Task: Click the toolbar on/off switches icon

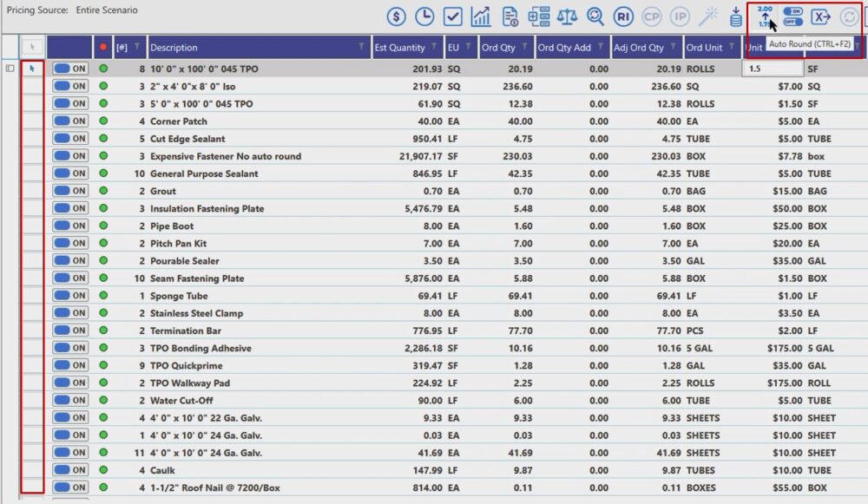Action: tap(792, 16)
